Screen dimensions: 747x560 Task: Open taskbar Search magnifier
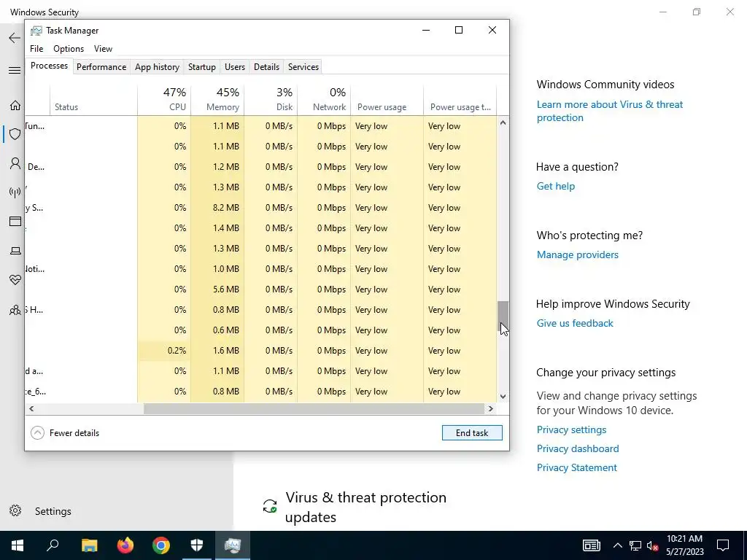point(53,545)
